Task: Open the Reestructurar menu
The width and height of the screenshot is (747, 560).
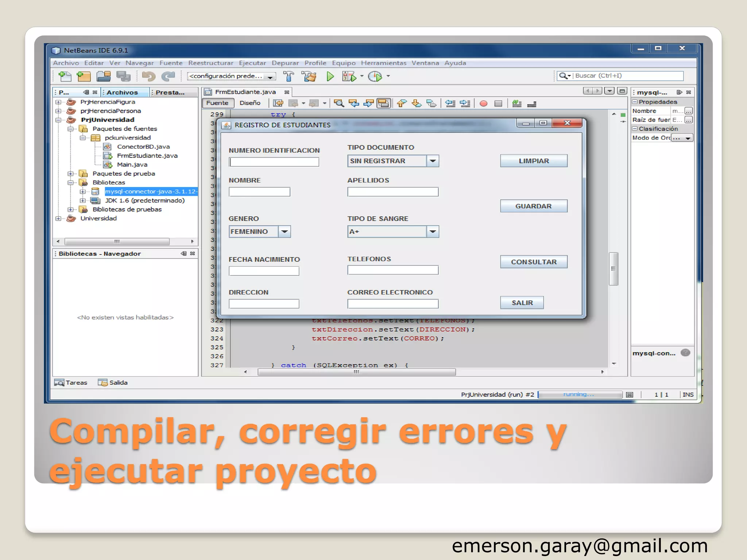Action: pyautogui.click(x=211, y=63)
